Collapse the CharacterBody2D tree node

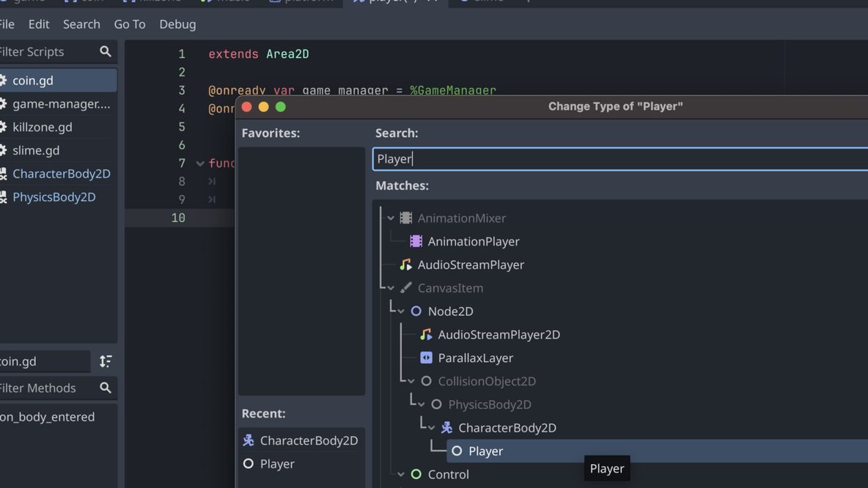tap(431, 428)
